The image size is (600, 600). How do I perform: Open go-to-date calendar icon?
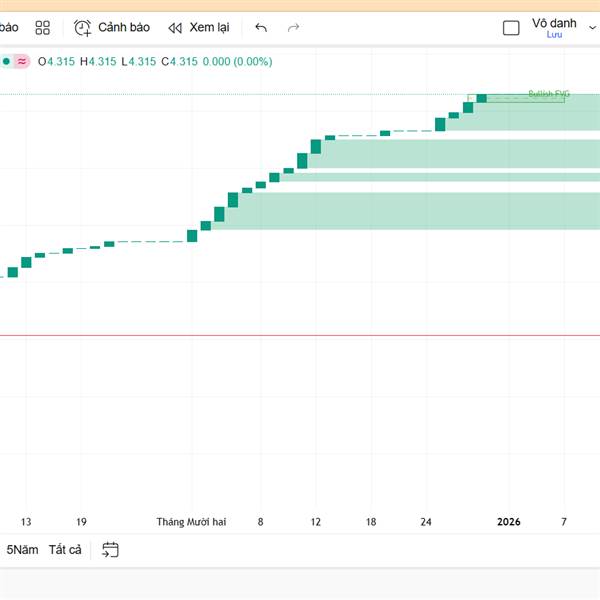[111, 549]
